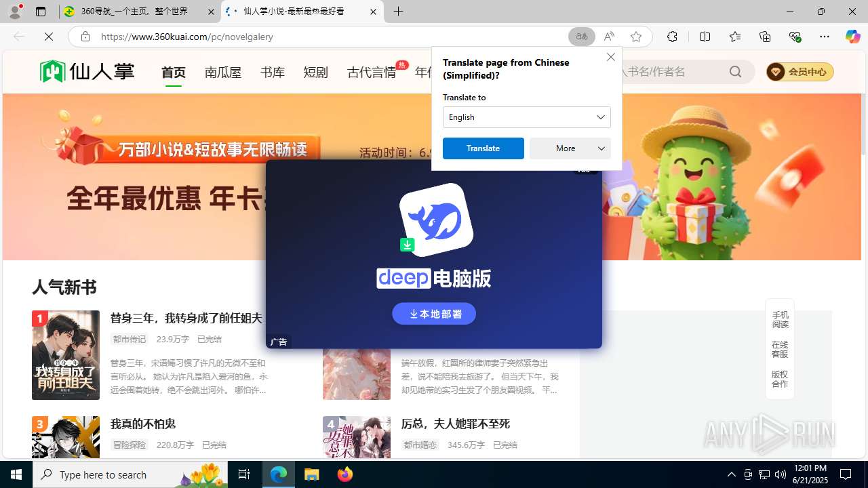Click 版权合作 side link
Image resolution: width=868 pixels, height=488 pixels.
pos(780,380)
